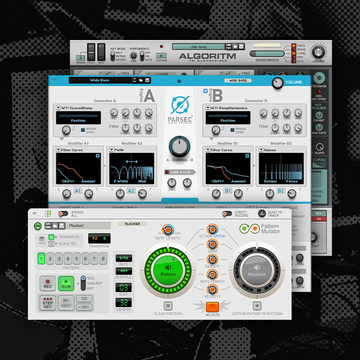The image size is (360, 360).
Task: Click the Rate 1/16 display
Action: 124,258
